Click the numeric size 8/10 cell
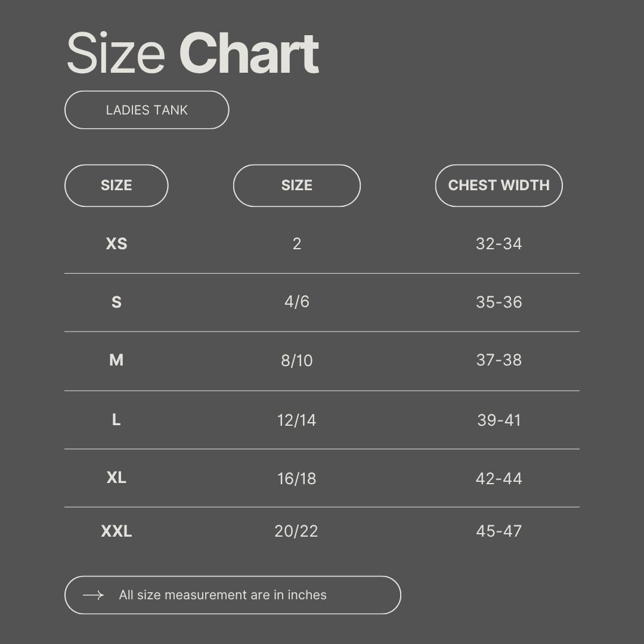Viewport: 644px width, 644px height. click(x=296, y=361)
